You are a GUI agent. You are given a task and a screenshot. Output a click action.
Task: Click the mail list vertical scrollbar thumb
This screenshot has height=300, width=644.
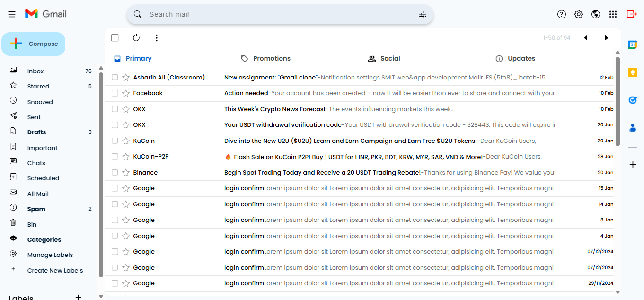(618, 101)
